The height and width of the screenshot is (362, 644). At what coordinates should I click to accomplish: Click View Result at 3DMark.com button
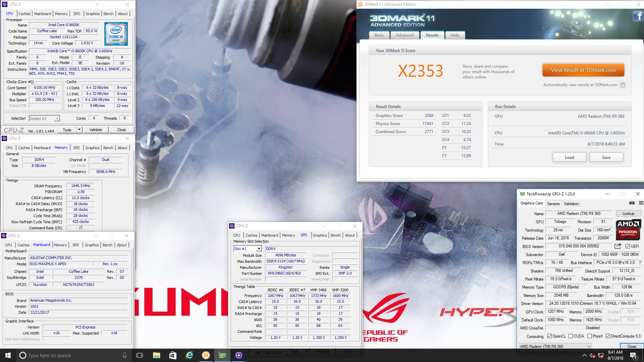(x=583, y=70)
